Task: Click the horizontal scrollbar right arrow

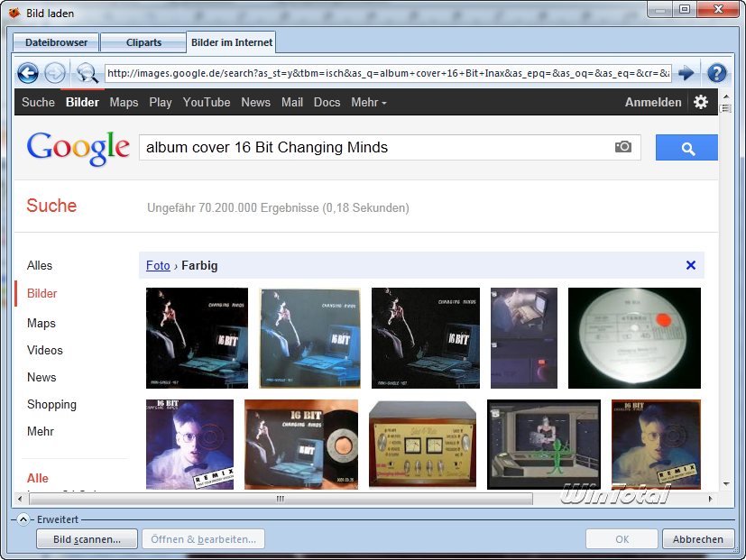Action: pos(711,499)
